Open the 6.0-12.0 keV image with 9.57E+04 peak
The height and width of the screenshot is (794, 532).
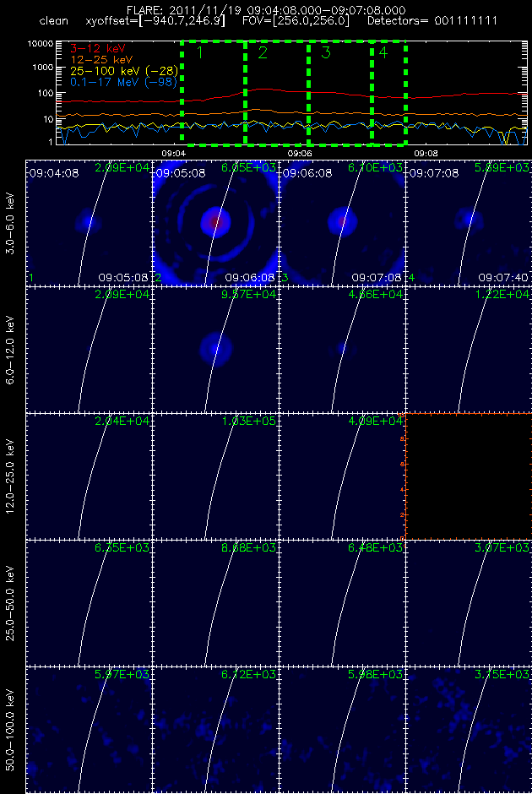pos(215,350)
